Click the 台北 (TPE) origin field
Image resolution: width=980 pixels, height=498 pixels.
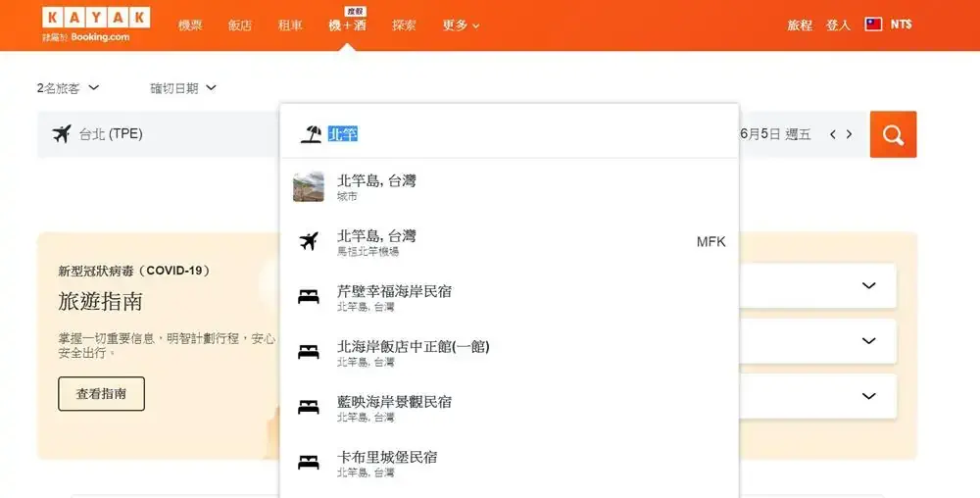[159, 134]
